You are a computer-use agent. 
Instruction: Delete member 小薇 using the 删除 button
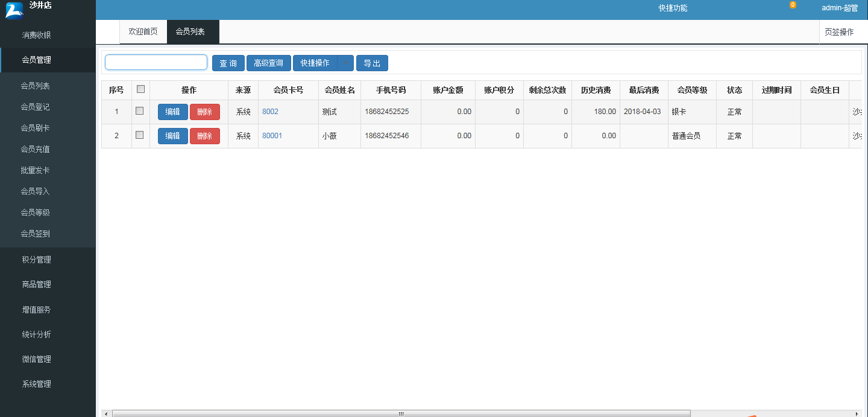click(204, 136)
